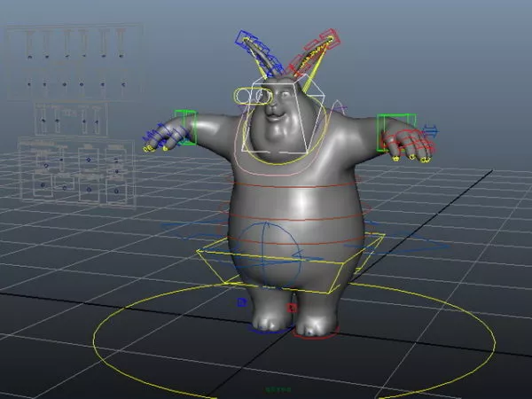This screenshot has height=399, width=532.
Task: Pick the blue sphere belly control
Action: pos(270,254)
